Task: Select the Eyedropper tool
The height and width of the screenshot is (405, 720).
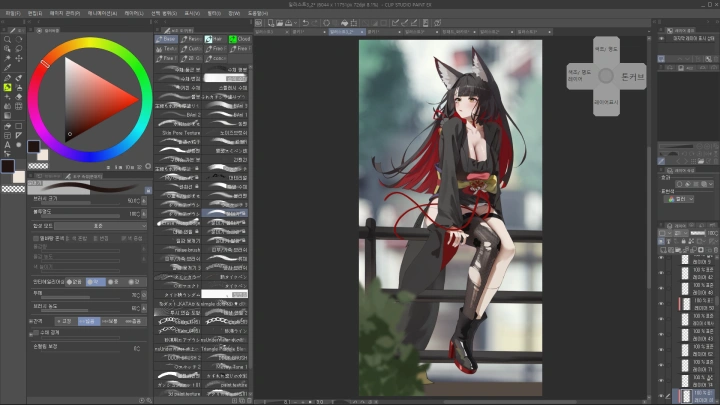Action: click(7, 68)
